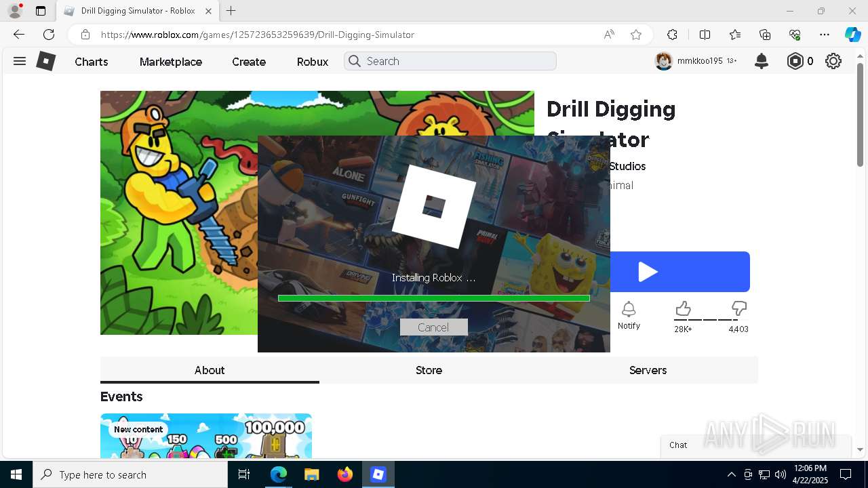This screenshot has width=868, height=488.
Task: Show hidden system tray icons
Action: pos(731,474)
